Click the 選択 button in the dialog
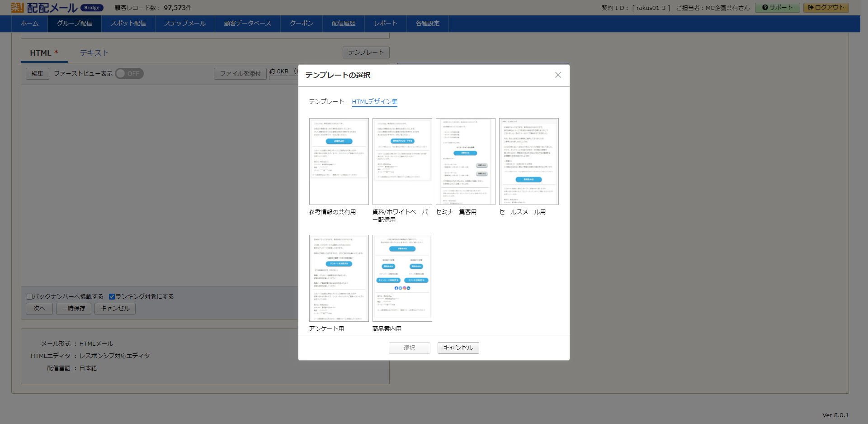 409,348
